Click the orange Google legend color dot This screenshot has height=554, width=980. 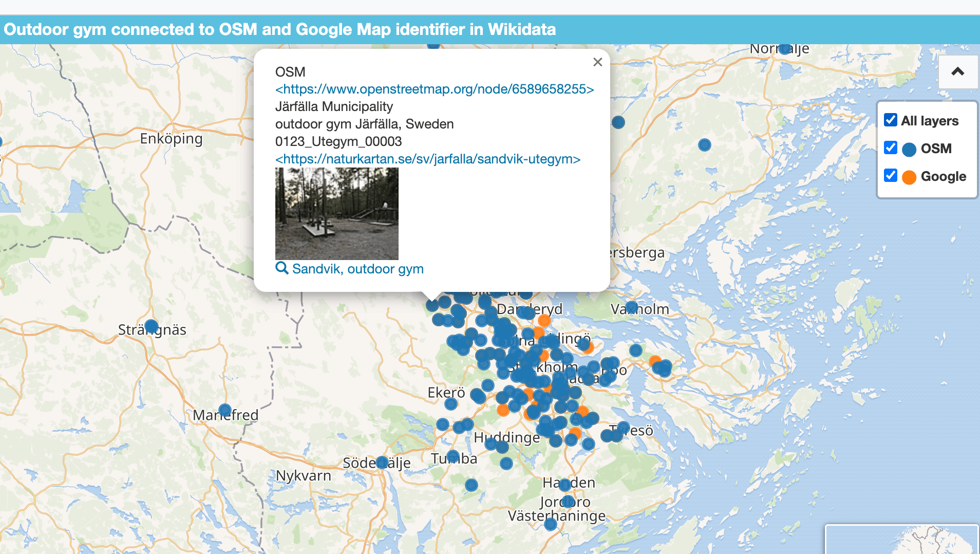point(909,177)
